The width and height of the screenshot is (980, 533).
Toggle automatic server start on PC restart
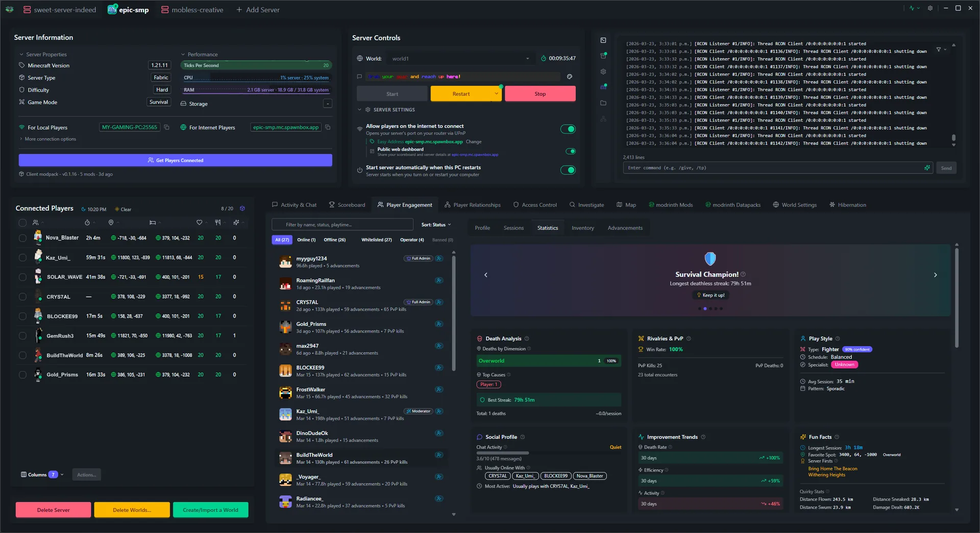[568, 170]
